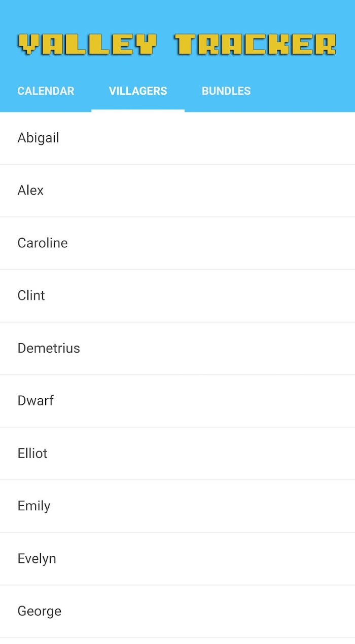
Task: Click the name text "Abigail"
Action: coord(38,138)
